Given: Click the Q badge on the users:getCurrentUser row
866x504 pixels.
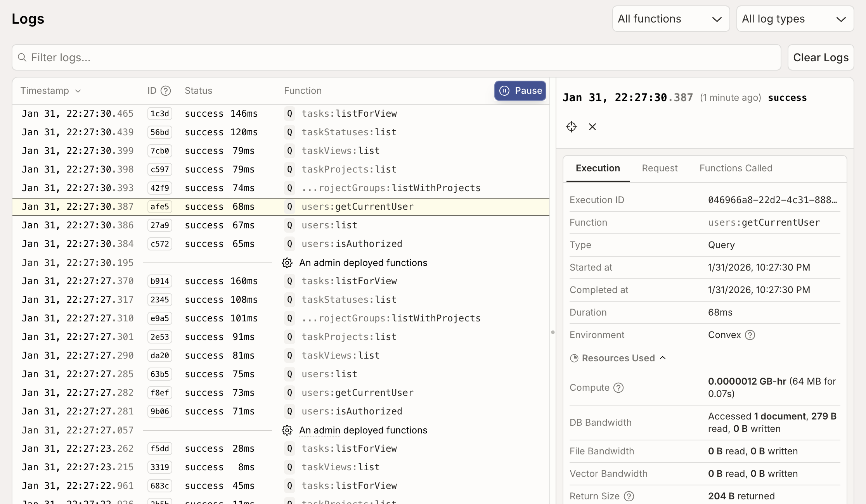Looking at the screenshot, I should pyautogui.click(x=289, y=206).
